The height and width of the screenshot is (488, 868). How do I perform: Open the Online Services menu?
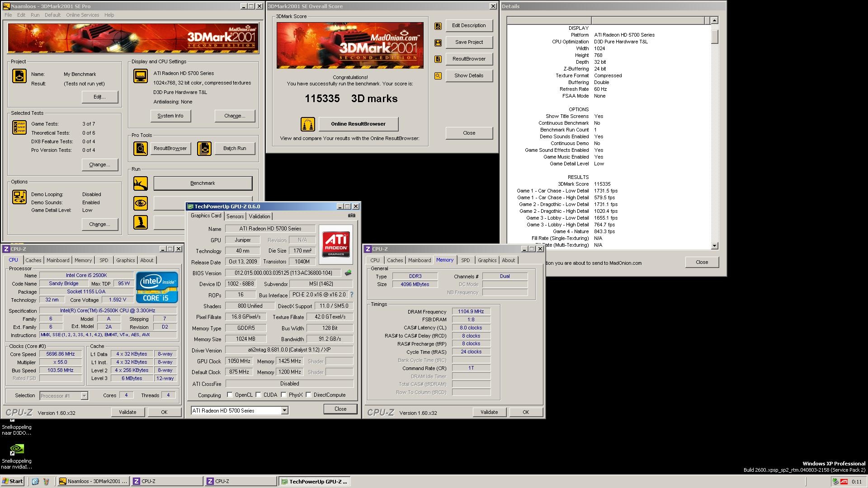[x=82, y=15]
